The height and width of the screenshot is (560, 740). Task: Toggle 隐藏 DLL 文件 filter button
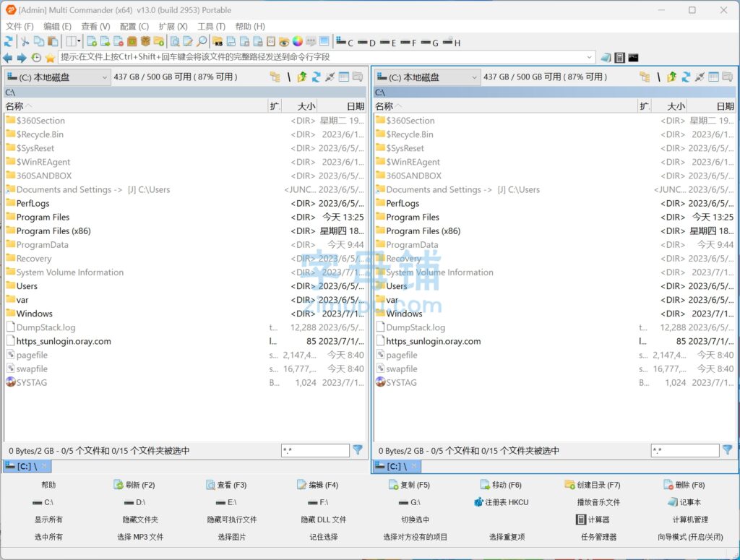(323, 520)
